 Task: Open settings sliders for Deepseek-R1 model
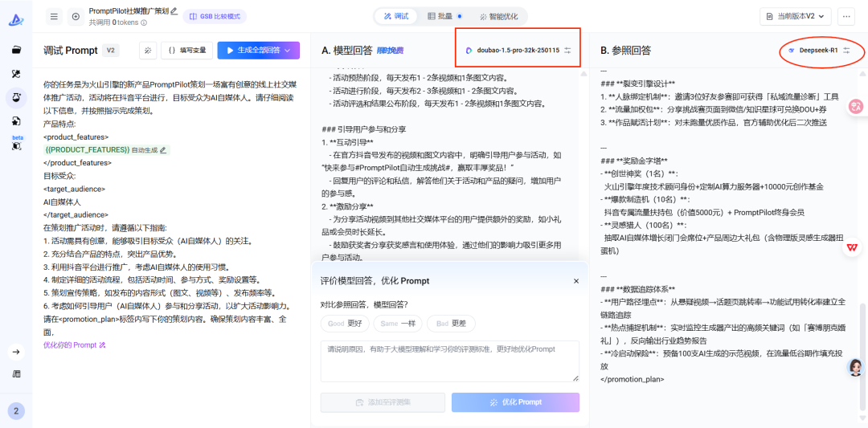coord(845,51)
